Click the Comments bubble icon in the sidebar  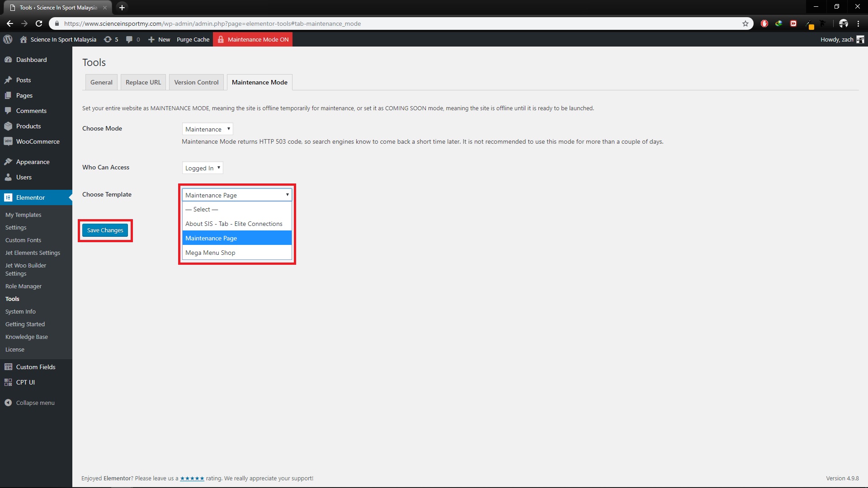pos(8,111)
